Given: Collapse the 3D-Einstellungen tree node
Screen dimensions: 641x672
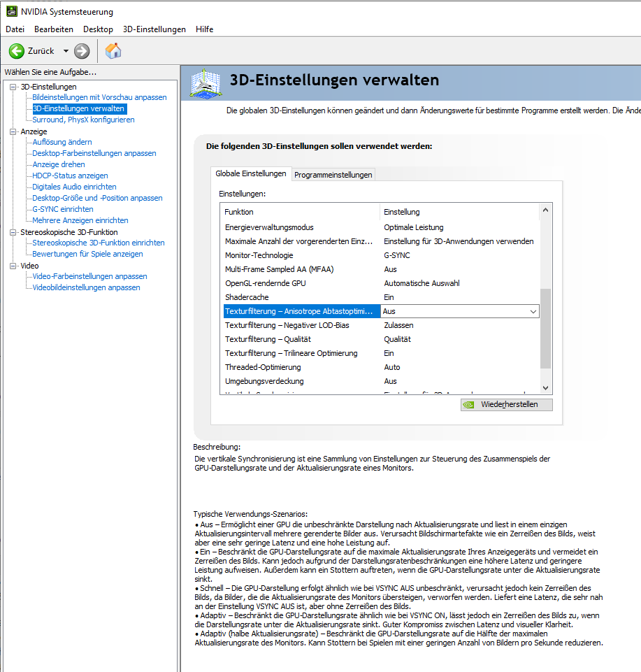Looking at the screenshot, I should (x=13, y=87).
